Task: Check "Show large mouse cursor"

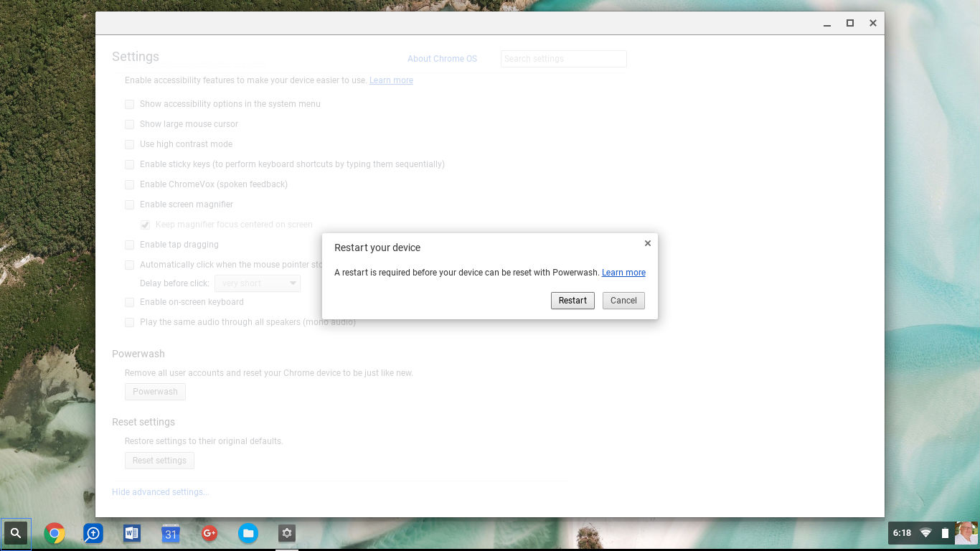Action: [129, 124]
